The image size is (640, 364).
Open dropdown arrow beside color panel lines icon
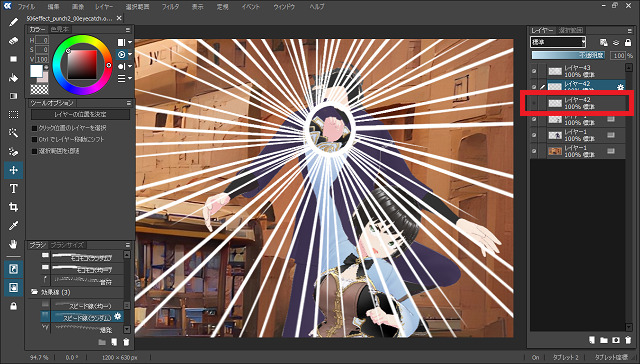point(130,78)
